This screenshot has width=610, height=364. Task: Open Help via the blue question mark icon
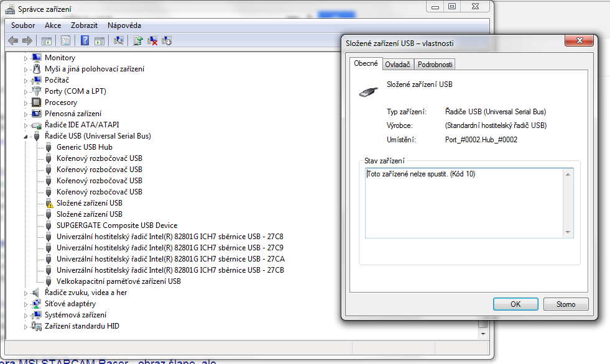(x=85, y=40)
